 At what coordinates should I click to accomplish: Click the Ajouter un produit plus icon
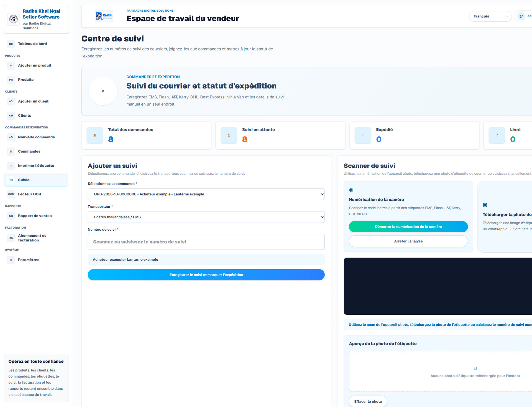pyautogui.click(x=11, y=65)
